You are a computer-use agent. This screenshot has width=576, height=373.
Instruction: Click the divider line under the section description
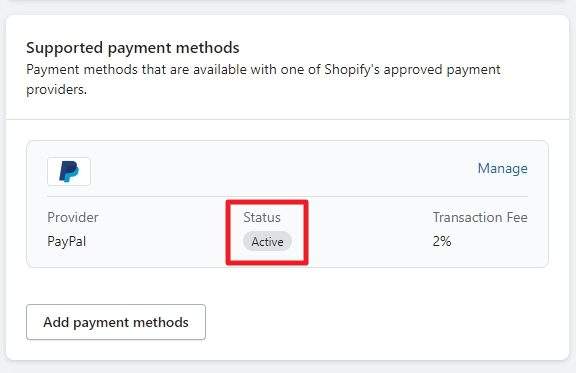click(x=287, y=119)
